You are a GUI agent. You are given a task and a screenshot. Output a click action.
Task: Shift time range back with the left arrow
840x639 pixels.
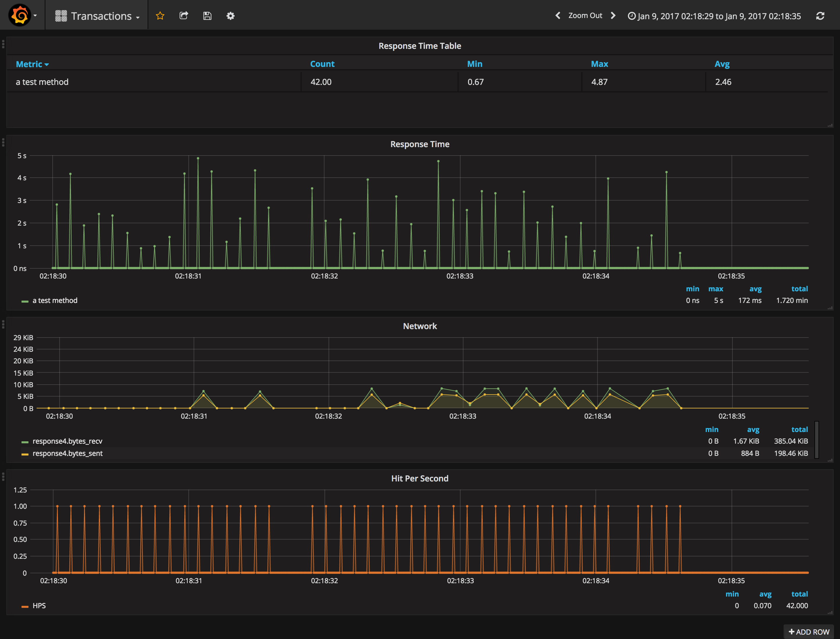tap(558, 16)
